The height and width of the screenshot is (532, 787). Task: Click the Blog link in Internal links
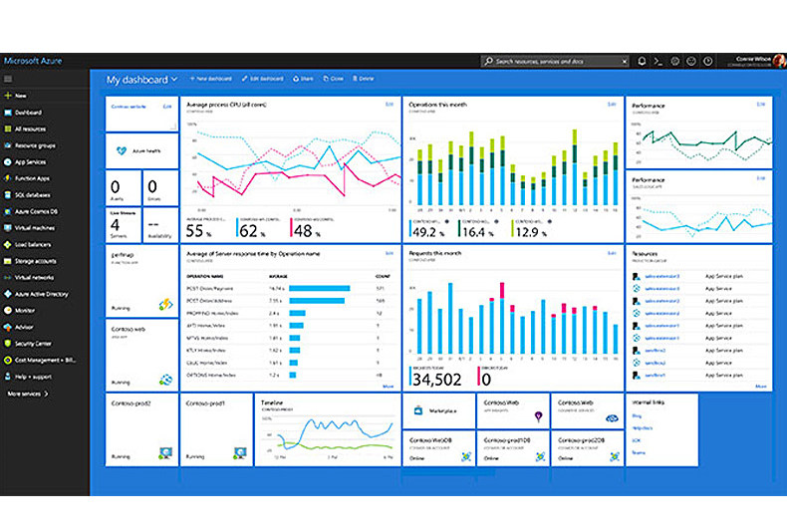tap(637, 416)
